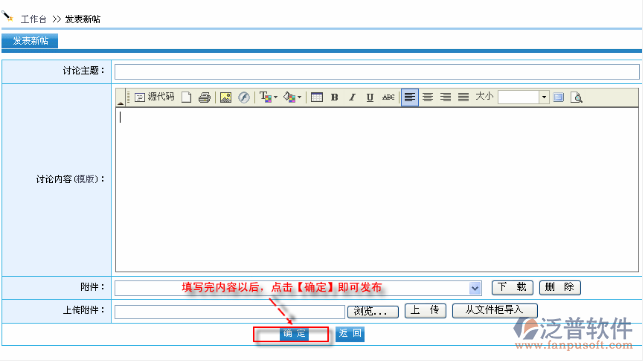Expand the attachment (附件) dropdown list

pos(475,288)
